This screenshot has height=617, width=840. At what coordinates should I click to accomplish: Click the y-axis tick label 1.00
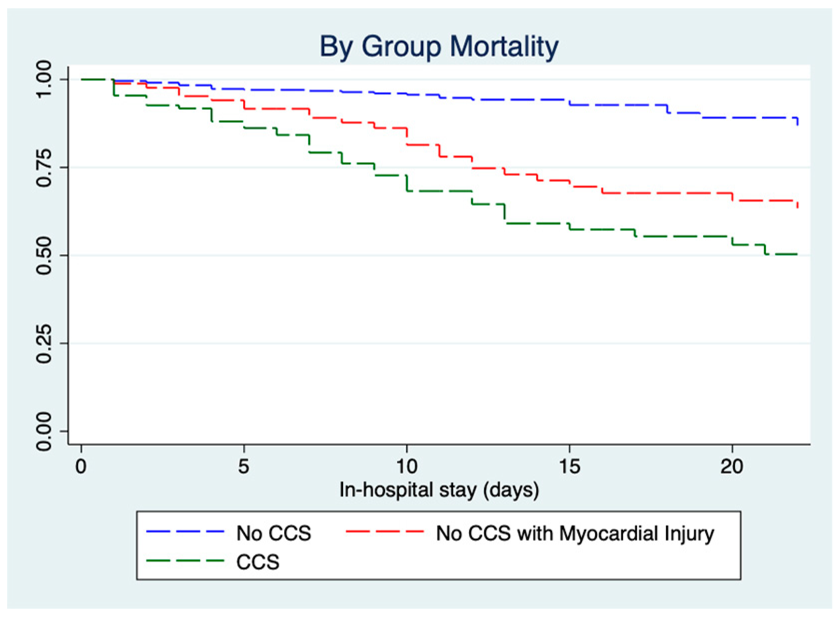click(x=44, y=79)
